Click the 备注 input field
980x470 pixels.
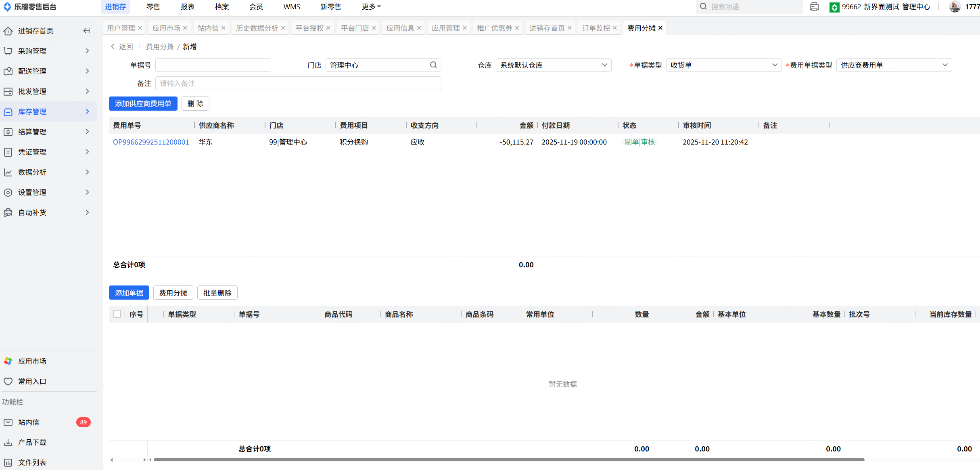298,84
